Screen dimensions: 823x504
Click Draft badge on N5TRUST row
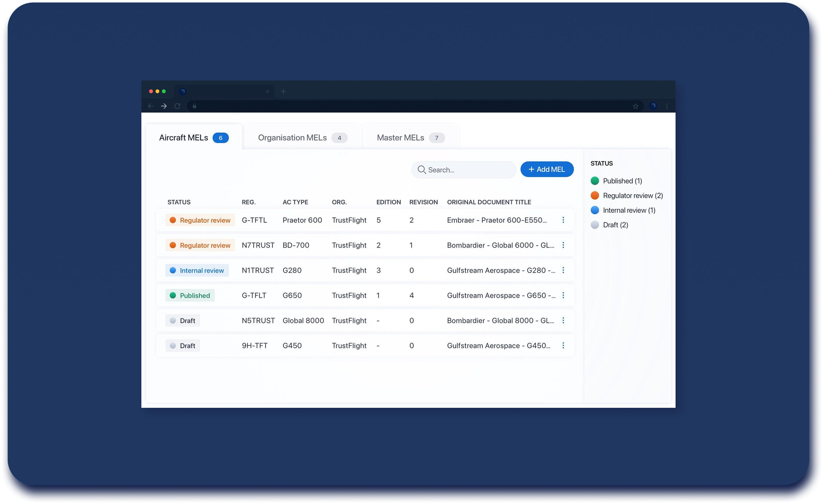tap(183, 321)
